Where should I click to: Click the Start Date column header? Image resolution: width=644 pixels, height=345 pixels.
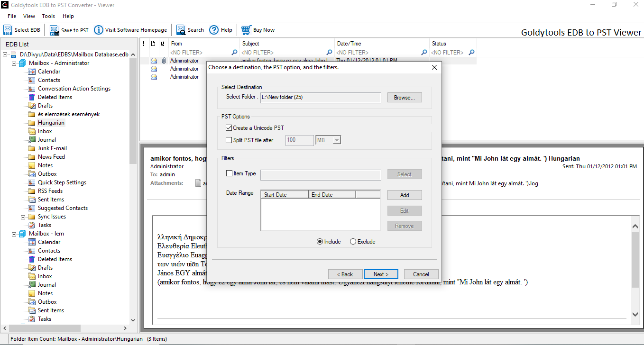coord(285,195)
